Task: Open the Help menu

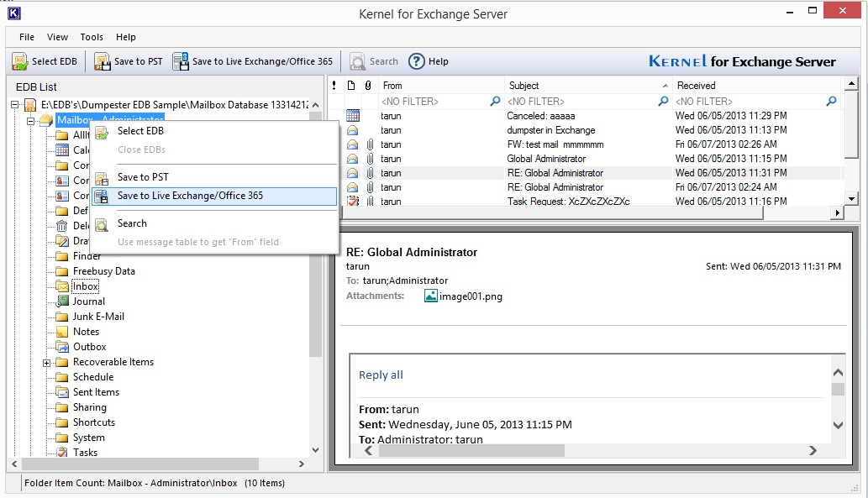Action: tap(126, 37)
